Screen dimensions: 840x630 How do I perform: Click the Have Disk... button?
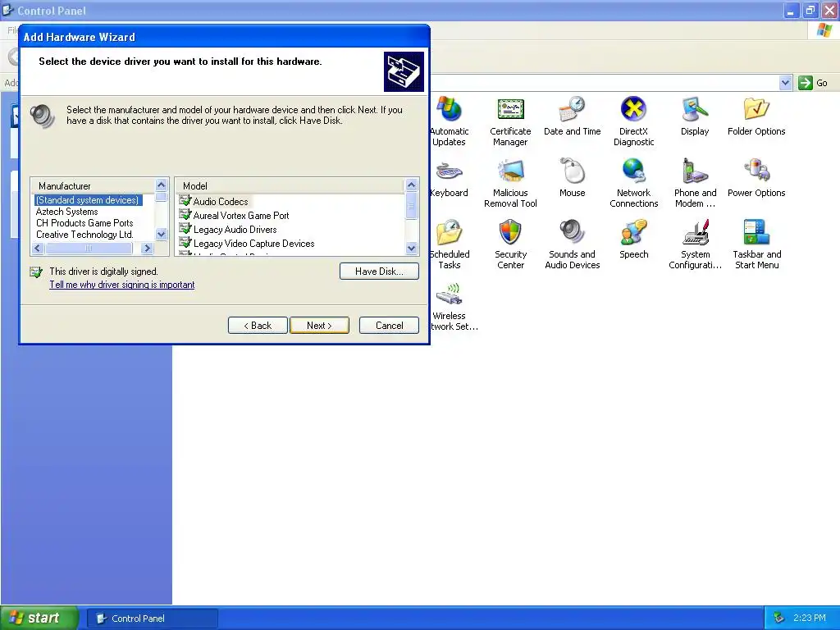tap(379, 271)
